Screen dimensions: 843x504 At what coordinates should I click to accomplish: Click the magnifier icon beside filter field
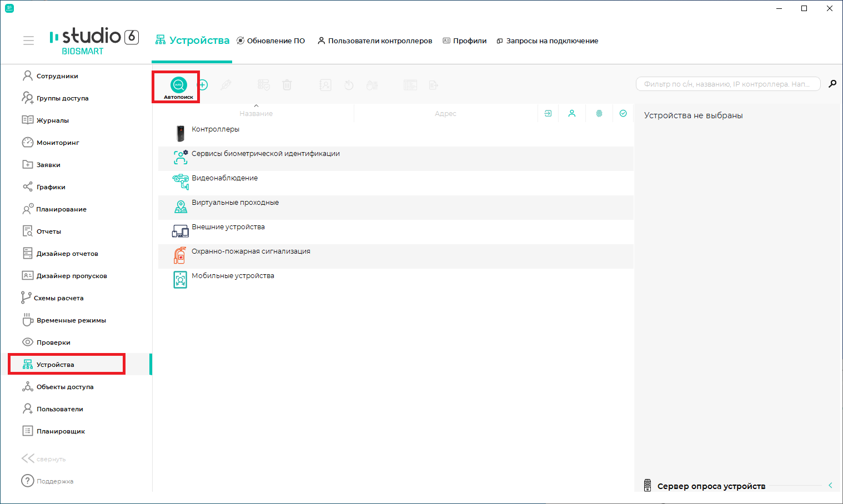(832, 84)
